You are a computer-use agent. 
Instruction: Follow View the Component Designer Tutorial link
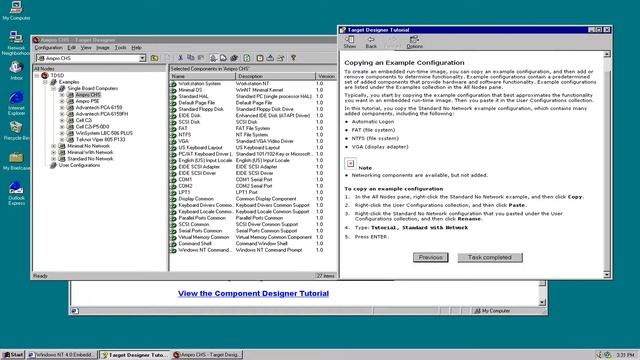[253, 293]
